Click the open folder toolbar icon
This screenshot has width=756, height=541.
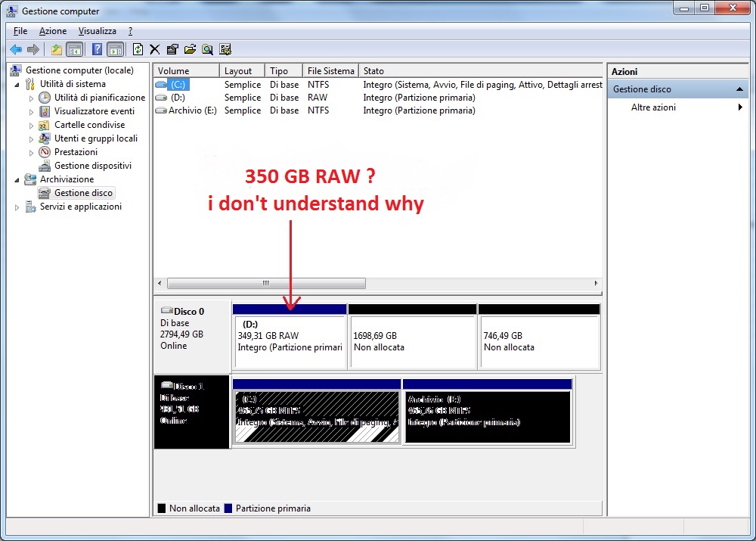pos(190,49)
